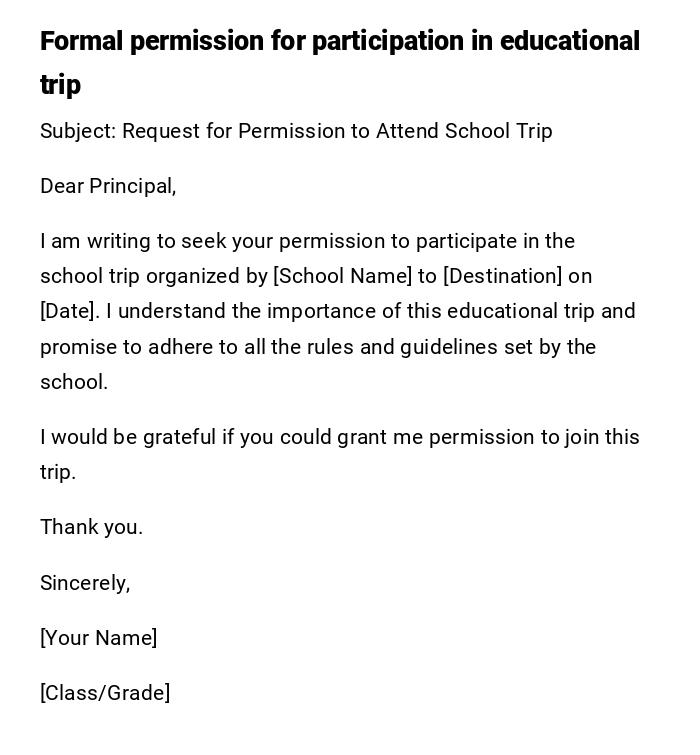Viewport: 700px width, 755px height.
Task: Click the word "trip." ending second paragraph
Action: (58, 472)
